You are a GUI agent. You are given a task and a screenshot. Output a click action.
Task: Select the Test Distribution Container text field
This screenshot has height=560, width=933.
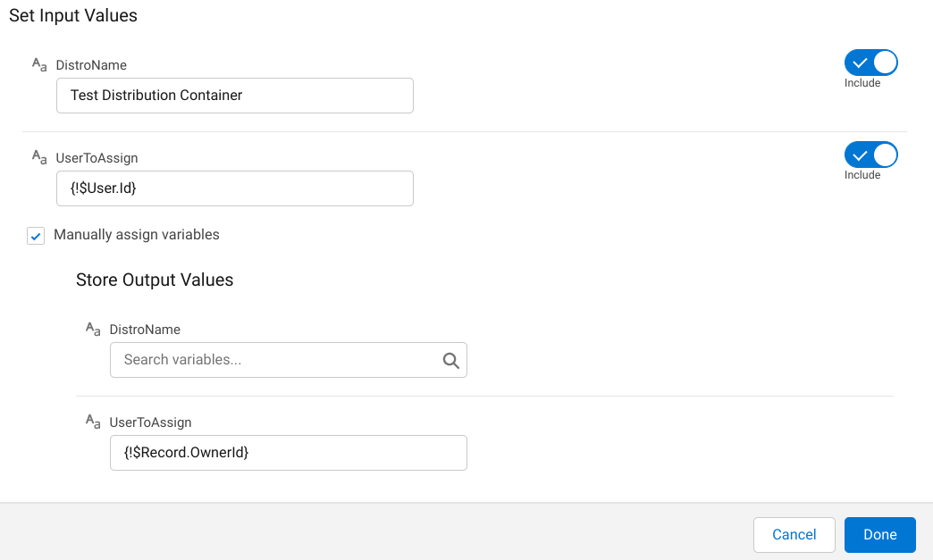(x=234, y=95)
